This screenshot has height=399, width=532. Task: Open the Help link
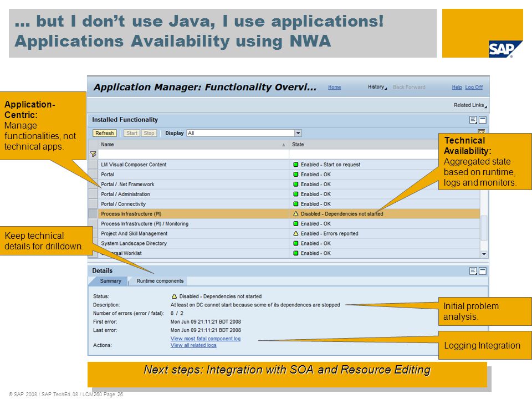tap(457, 87)
